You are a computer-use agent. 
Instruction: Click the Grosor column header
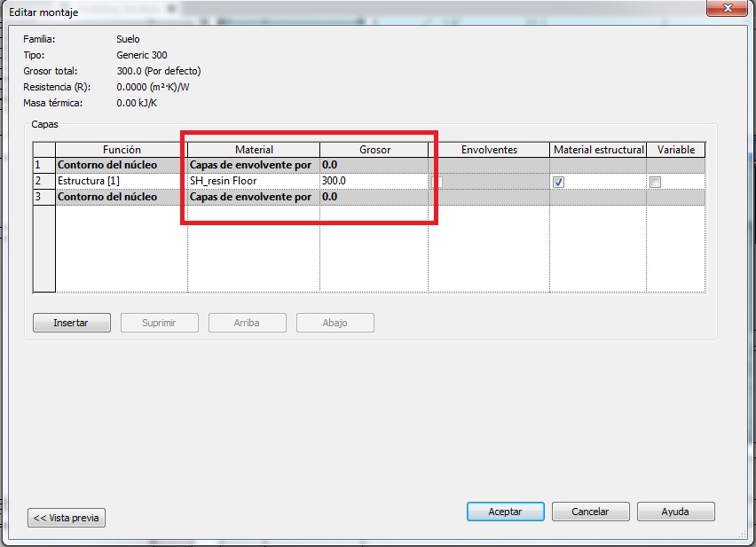[x=374, y=150]
